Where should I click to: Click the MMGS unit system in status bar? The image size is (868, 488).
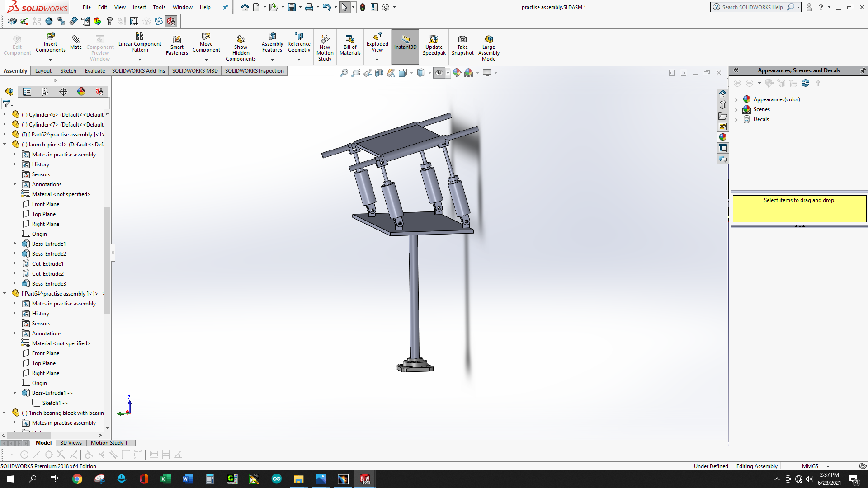[x=809, y=466]
